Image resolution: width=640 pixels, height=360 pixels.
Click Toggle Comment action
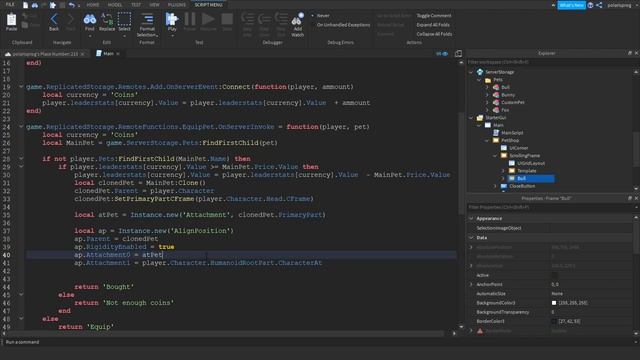[433, 16]
